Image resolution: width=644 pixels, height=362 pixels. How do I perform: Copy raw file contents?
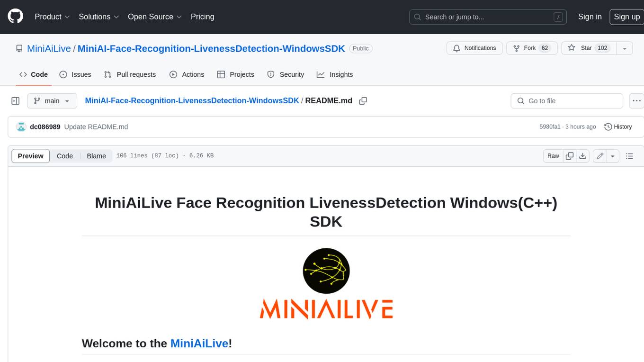(x=570, y=156)
